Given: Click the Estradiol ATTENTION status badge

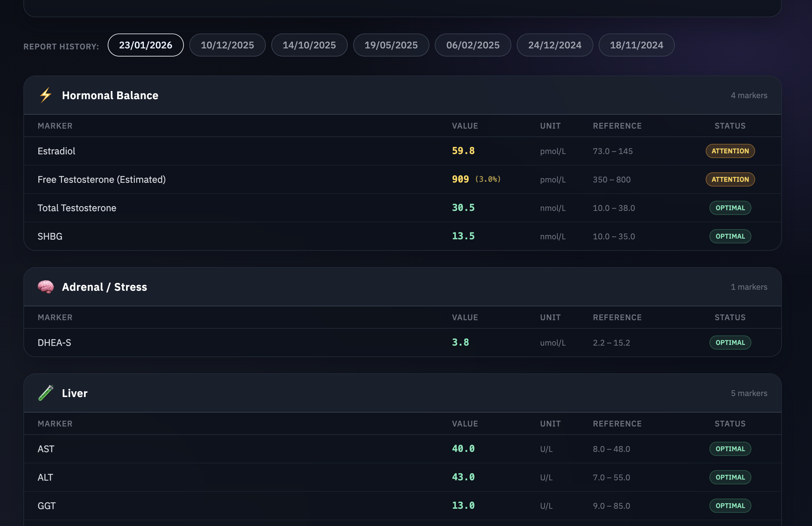Looking at the screenshot, I should coord(730,151).
